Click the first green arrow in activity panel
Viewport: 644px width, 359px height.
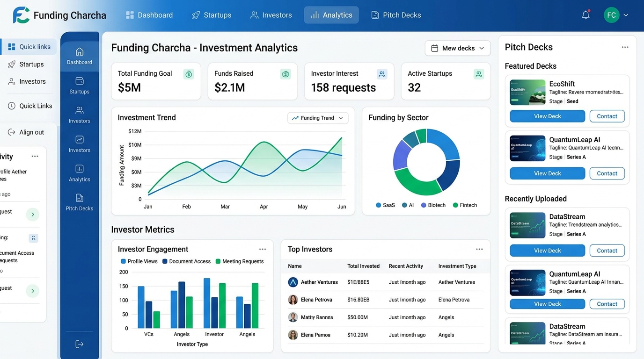click(32, 215)
